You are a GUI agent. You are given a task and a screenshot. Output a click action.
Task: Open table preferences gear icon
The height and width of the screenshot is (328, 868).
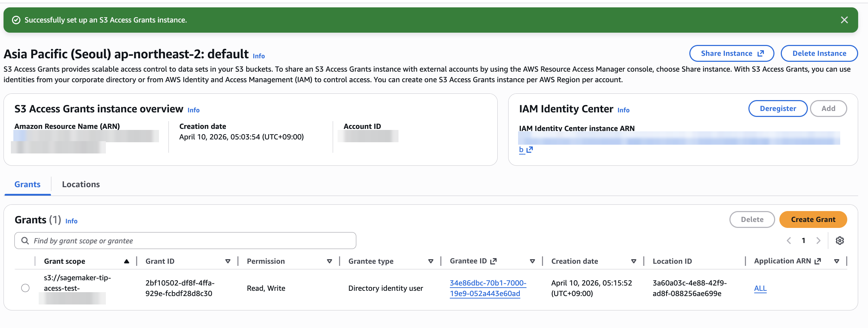pyautogui.click(x=840, y=241)
